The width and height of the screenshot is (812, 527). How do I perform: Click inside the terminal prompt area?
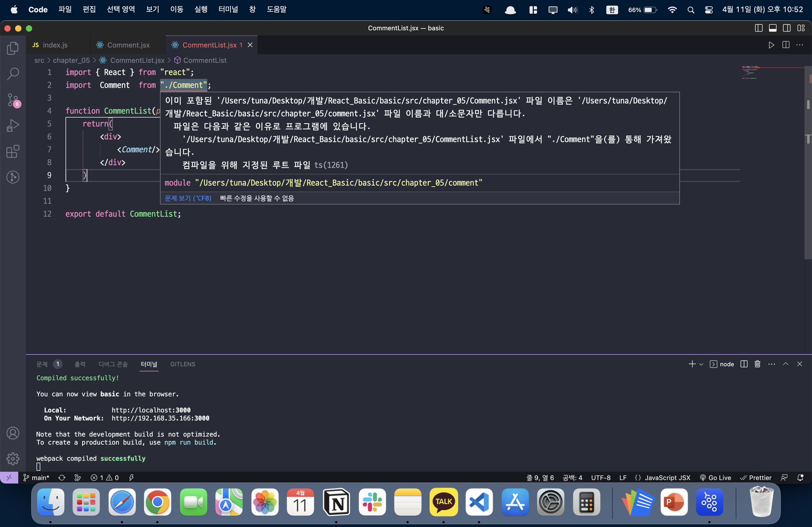pyautogui.click(x=39, y=466)
